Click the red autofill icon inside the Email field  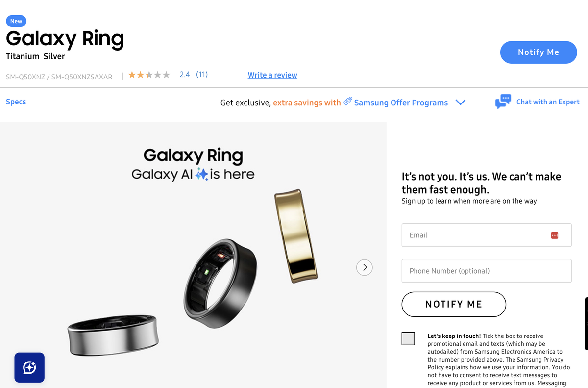point(555,235)
